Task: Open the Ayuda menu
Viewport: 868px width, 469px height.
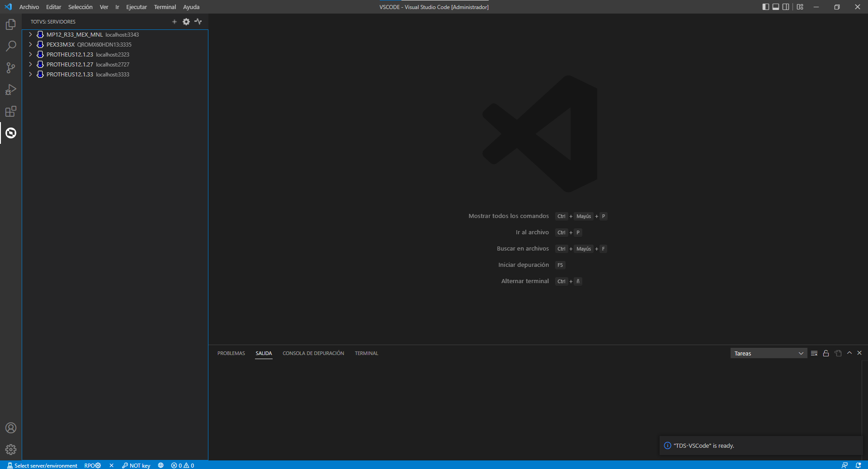Action: click(191, 7)
